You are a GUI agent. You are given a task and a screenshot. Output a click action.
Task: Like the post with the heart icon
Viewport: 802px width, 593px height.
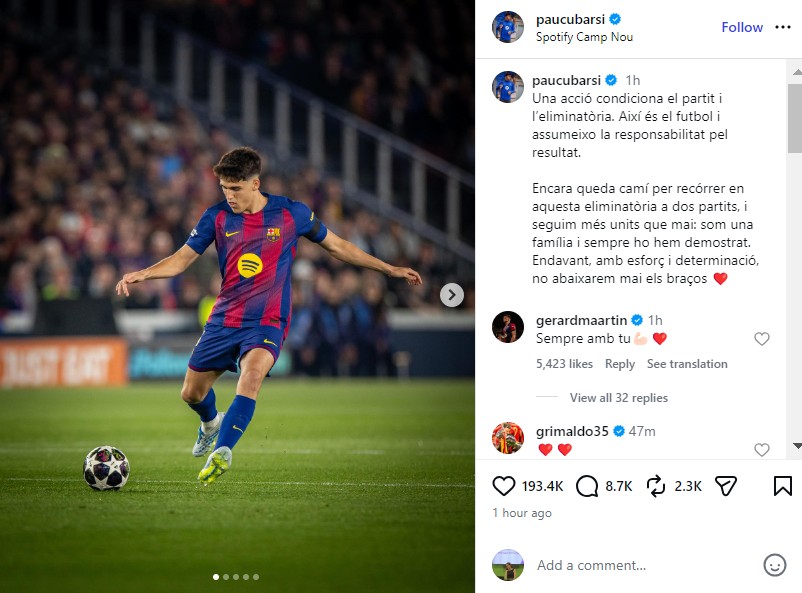(x=505, y=486)
